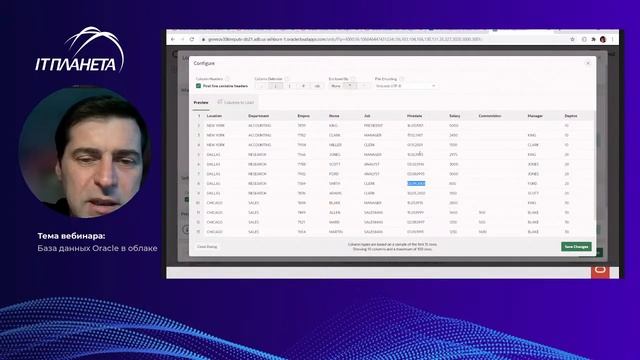Bookmark this page with the star icon

pyautogui.click(x=572, y=39)
